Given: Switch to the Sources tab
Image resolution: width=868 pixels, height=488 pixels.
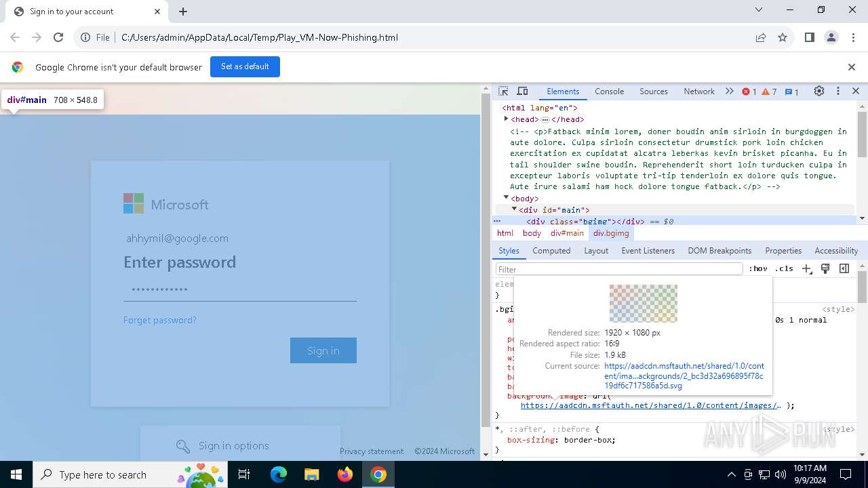Looking at the screenshot, I should click(654, 91).
